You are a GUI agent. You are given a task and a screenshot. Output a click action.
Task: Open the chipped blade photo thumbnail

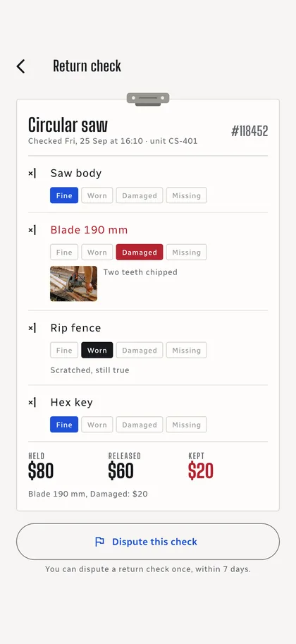click(x=73, y=284)
